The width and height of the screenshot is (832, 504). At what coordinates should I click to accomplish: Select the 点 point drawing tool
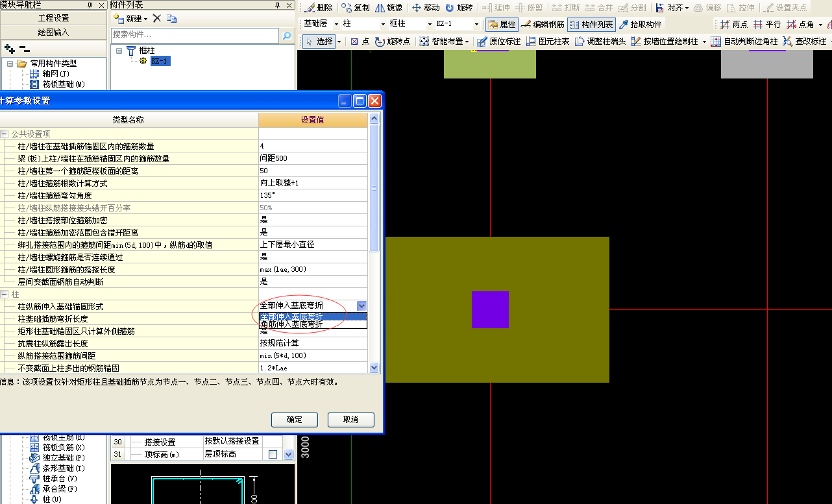tap(360, 42)
